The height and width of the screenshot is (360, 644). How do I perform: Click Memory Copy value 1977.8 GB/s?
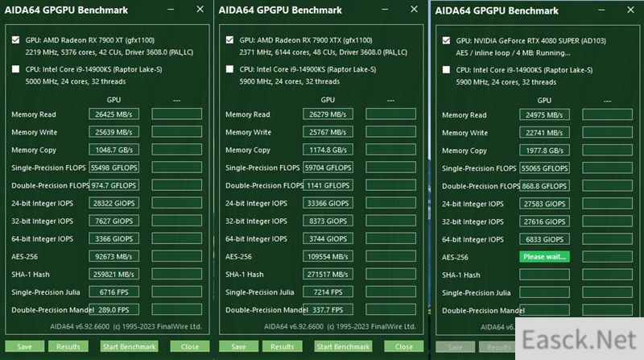(544, 151)
